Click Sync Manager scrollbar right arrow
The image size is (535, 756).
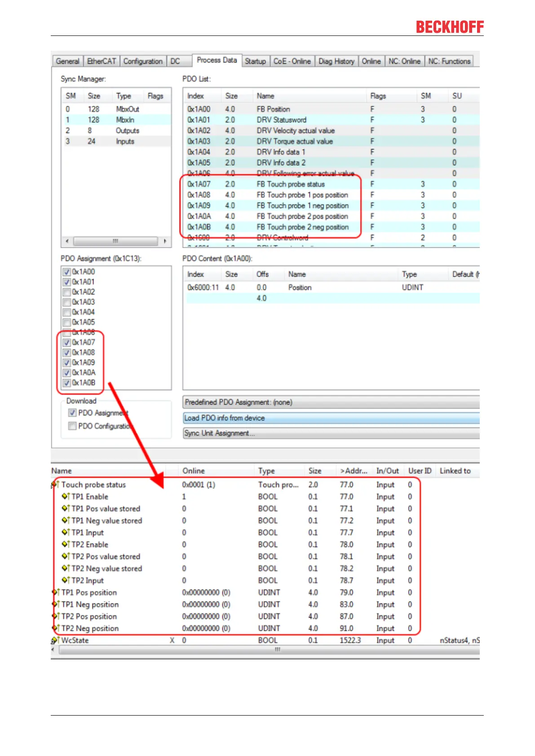click(165, 241)
